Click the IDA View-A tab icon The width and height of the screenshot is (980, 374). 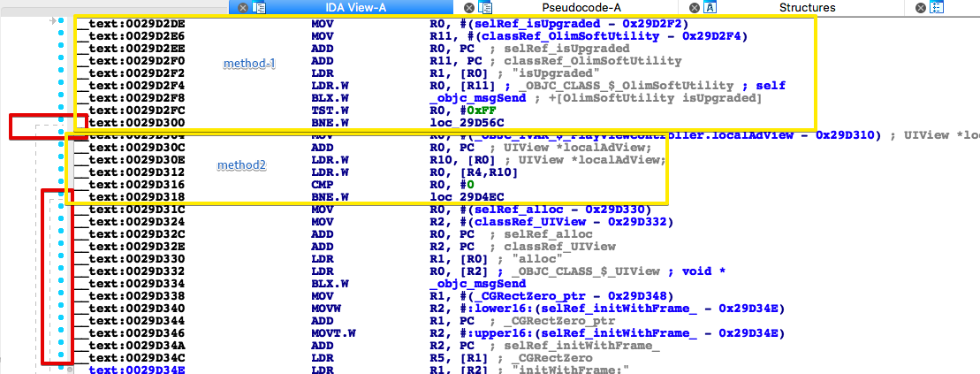point(260,7)
